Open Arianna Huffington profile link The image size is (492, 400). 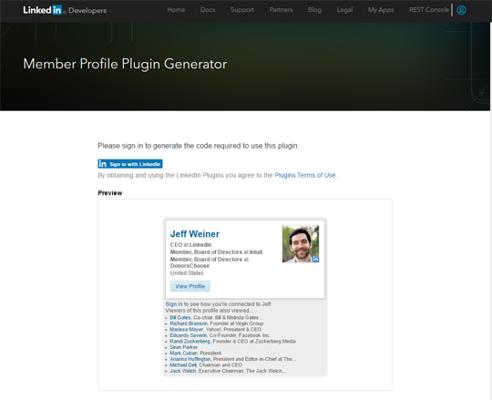[x=190, y=359]
